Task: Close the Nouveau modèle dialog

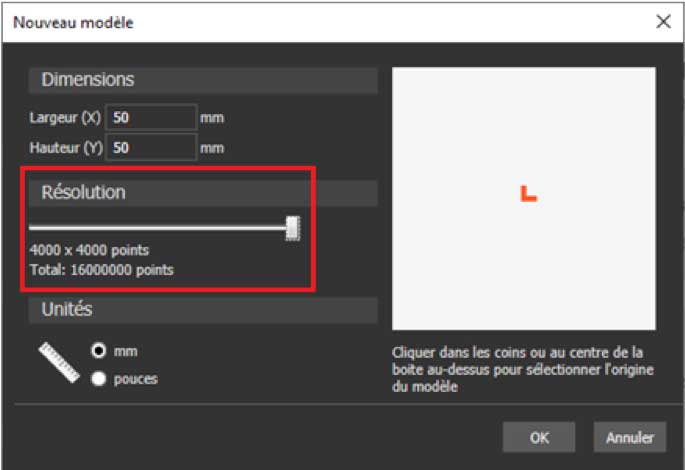Action: pyautogui.click(x=662, y=21)
